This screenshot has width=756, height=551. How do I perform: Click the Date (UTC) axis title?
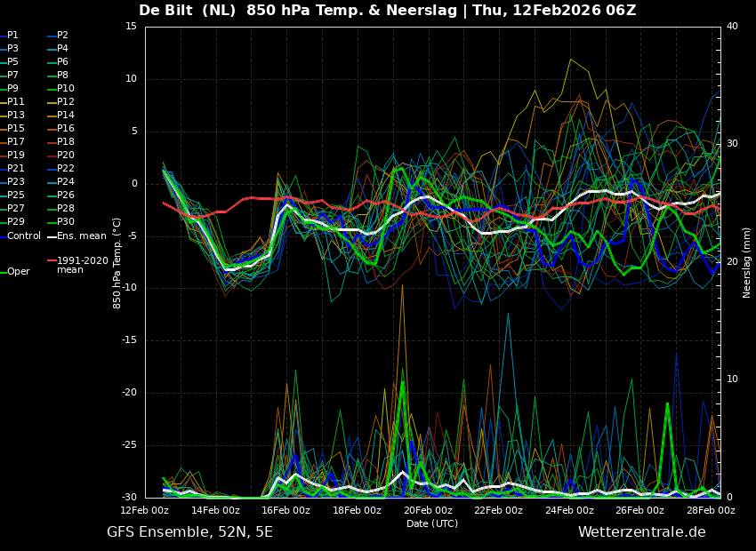[432, 523]
